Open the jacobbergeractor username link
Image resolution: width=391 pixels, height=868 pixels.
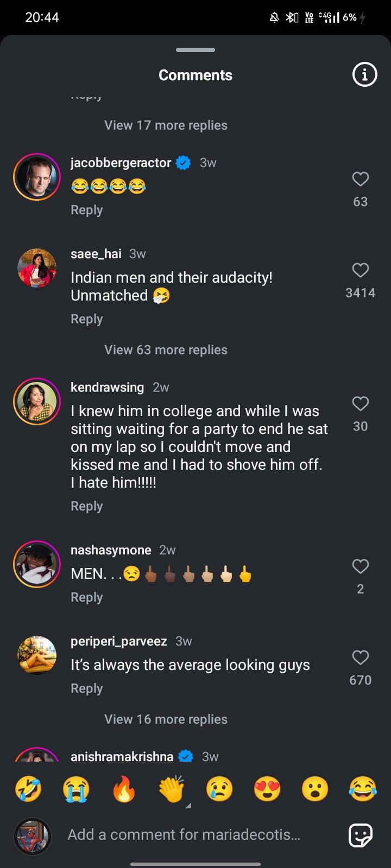(121, 163)
